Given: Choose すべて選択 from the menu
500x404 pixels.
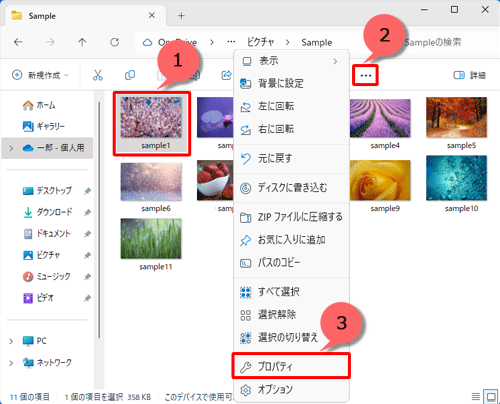Looking at the screenshot, I should [x=291, y=292].
